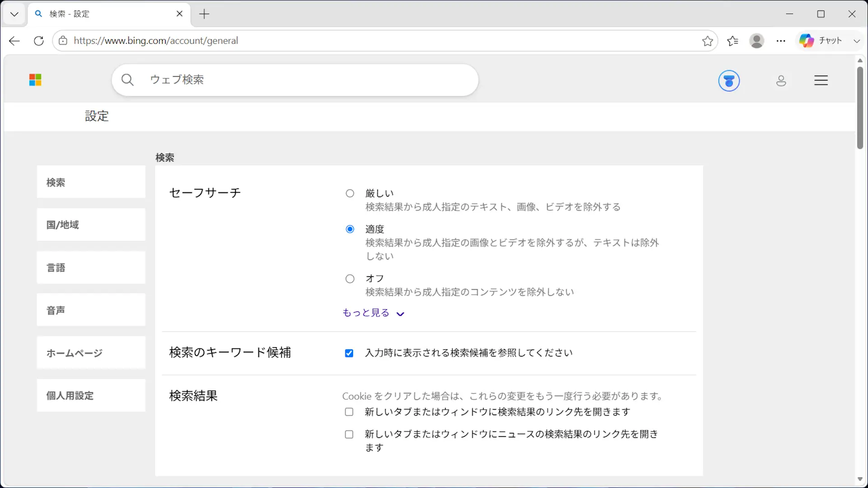Screen dimensions: 868x488
Task: Select the 音声 settings category
Action: click(91, 310)
